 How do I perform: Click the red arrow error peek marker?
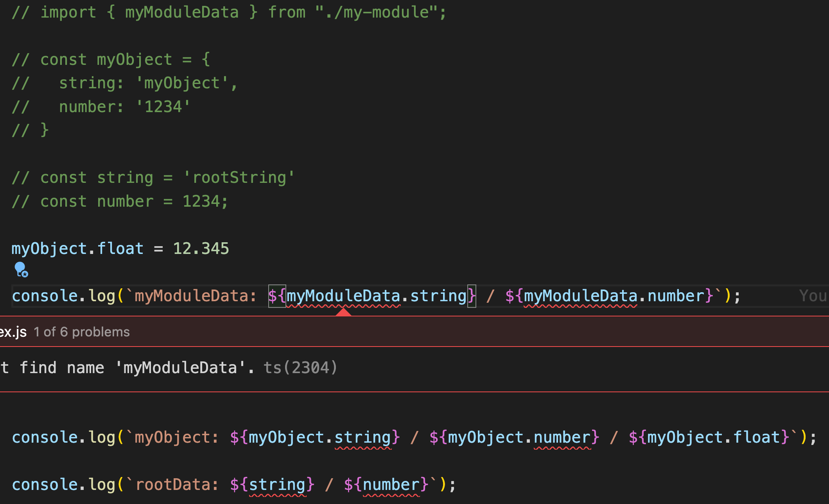pos(343,312)
